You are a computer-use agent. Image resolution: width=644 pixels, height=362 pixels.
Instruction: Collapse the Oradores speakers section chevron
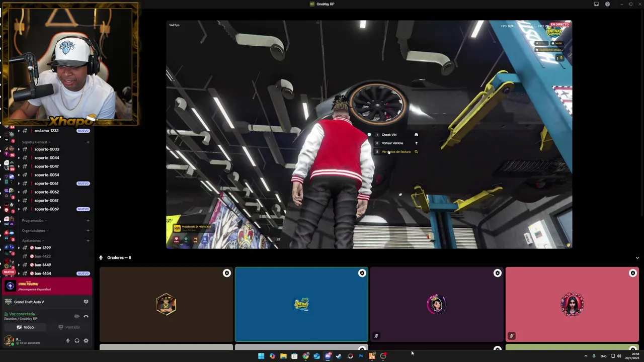(637, 258)
